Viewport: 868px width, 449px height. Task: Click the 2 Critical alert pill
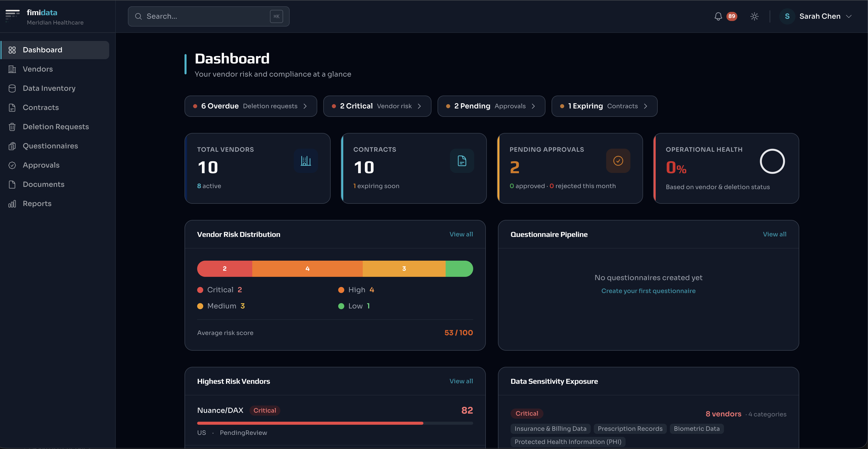click(x=377, y=106)
